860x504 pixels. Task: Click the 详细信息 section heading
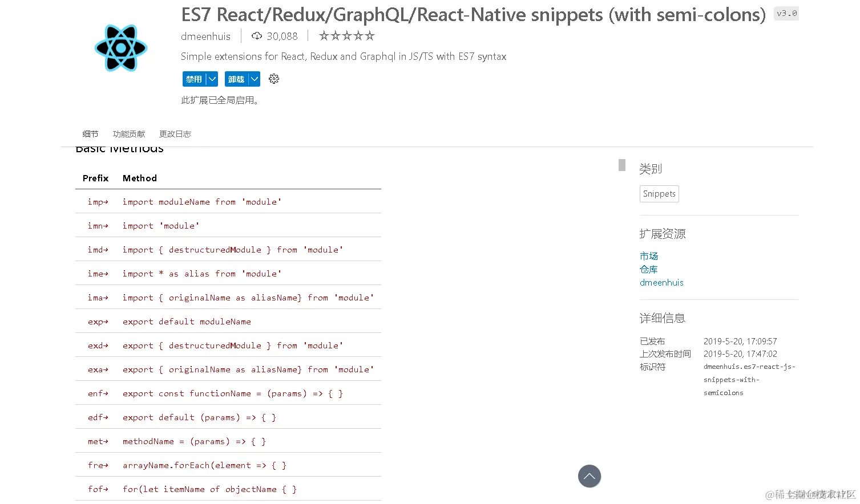tap(663, 318)
